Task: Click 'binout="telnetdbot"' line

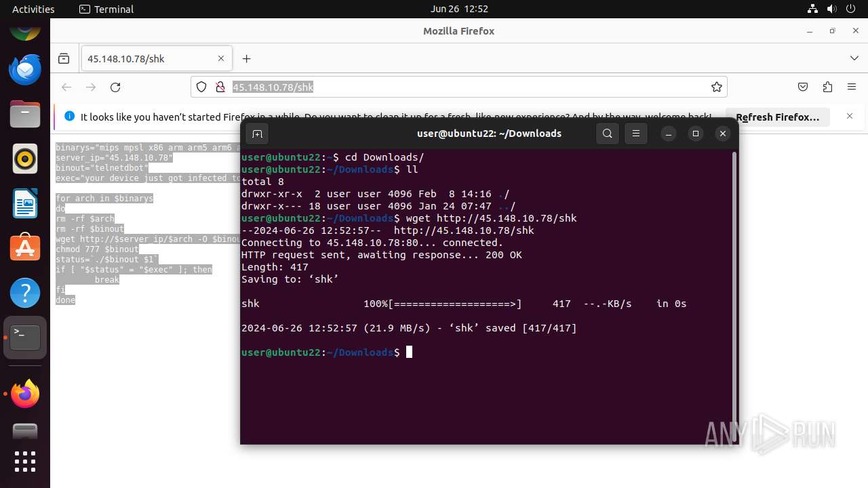Action: coord(102,168)
